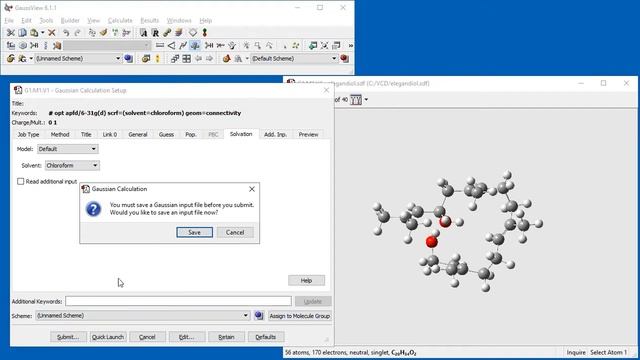
Task: Click the Quick Launch button at dialog bottom
Action: [x=108, y=337]
